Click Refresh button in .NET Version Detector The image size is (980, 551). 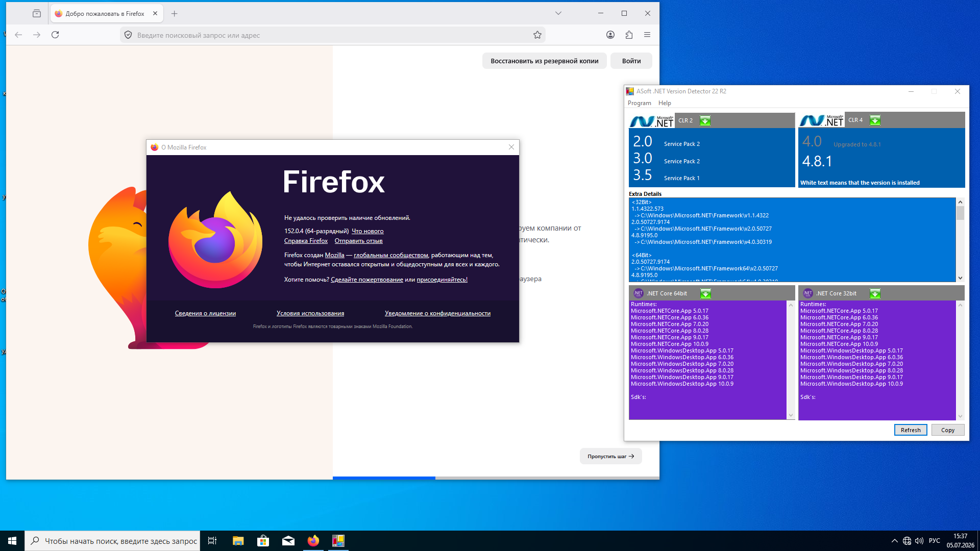click(911, 430)
